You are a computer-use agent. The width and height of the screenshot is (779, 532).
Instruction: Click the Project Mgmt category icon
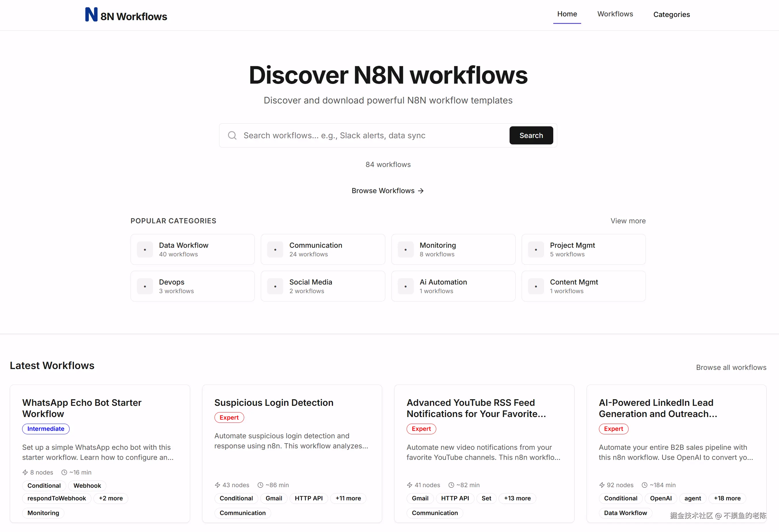[x=536, y=250]
